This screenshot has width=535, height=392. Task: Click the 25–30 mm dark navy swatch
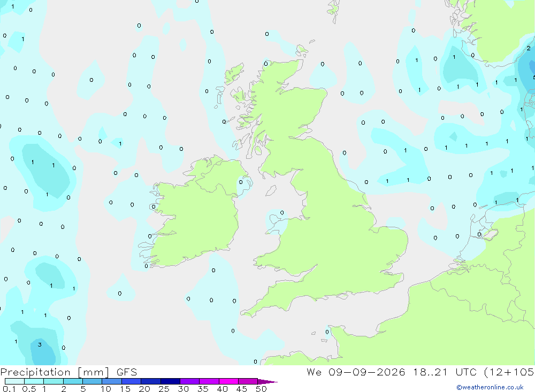[170, 381]
